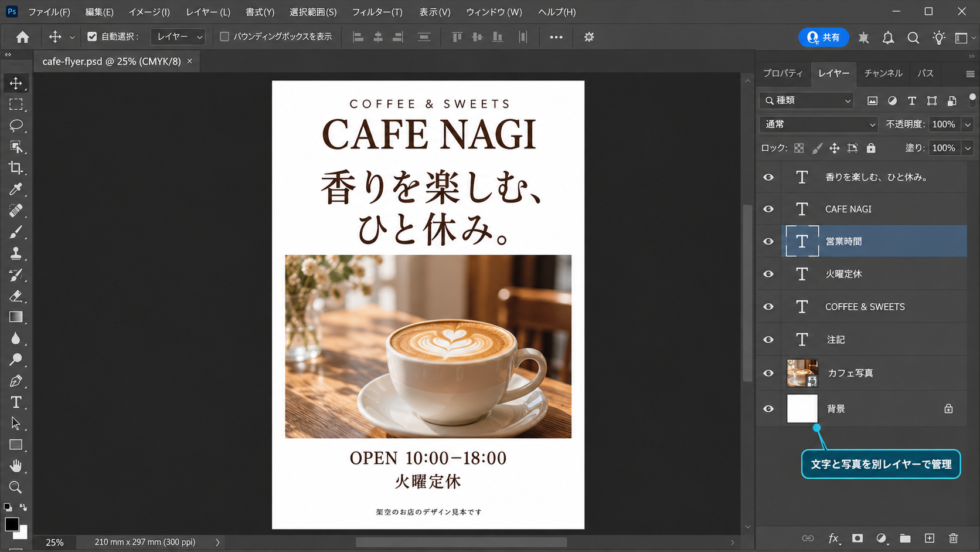980x552 pixels.
Task: Select the Eyedropper tool
Action: (16, 189)
